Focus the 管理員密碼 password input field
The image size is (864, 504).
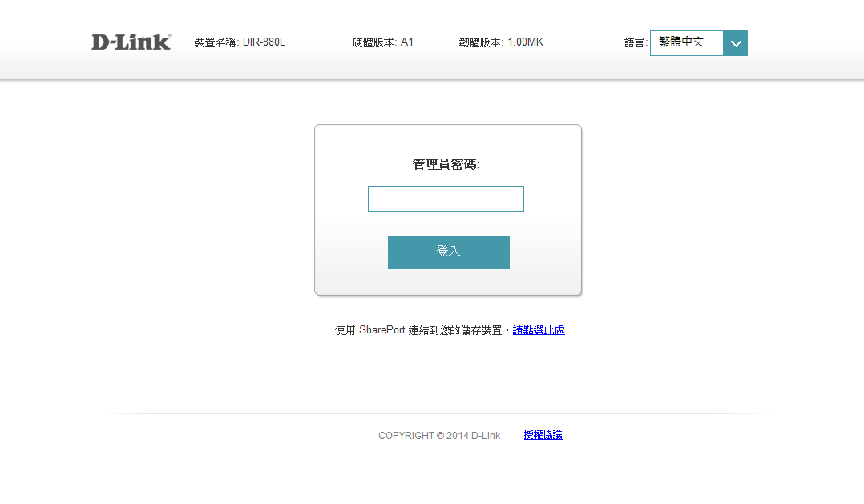point(446,199)
